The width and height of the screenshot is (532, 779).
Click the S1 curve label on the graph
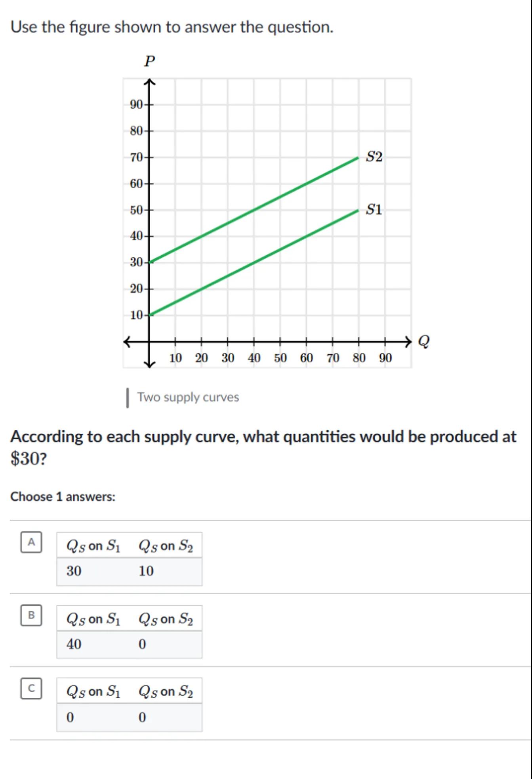click(x=374, y=209)
